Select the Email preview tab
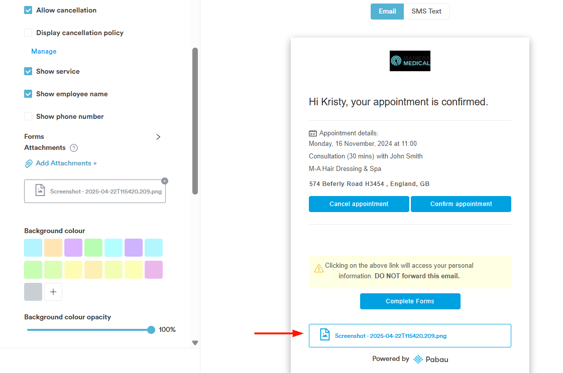Viewport: 563px width, 373px height. [387, 11]
